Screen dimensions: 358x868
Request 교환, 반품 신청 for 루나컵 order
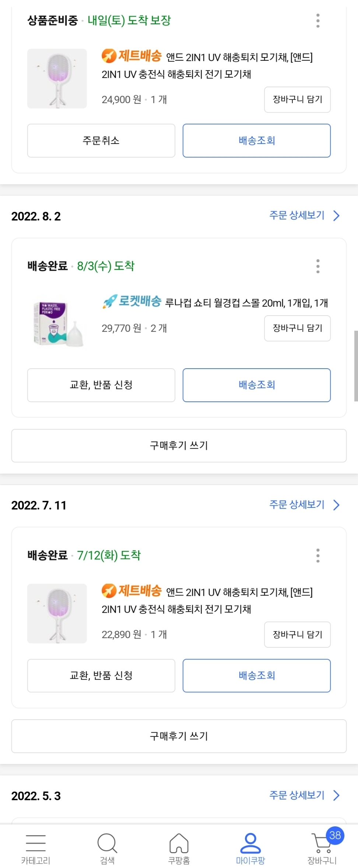101,385
